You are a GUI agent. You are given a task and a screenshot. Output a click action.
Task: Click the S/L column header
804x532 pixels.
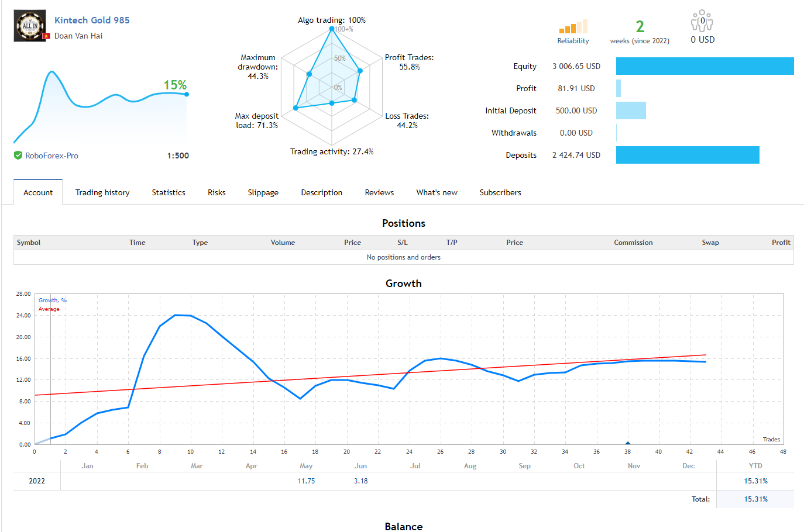coord(403,243)
